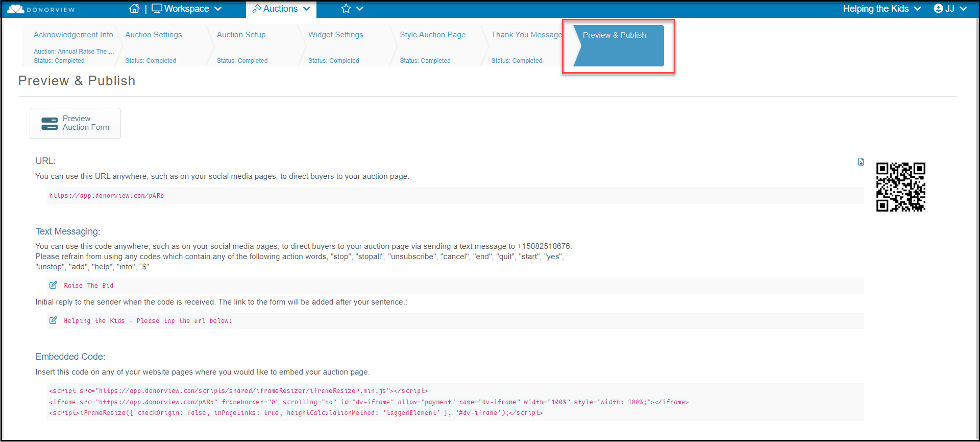Click the Preview Auction Form icon
The image size is (980, 442).
50,124
